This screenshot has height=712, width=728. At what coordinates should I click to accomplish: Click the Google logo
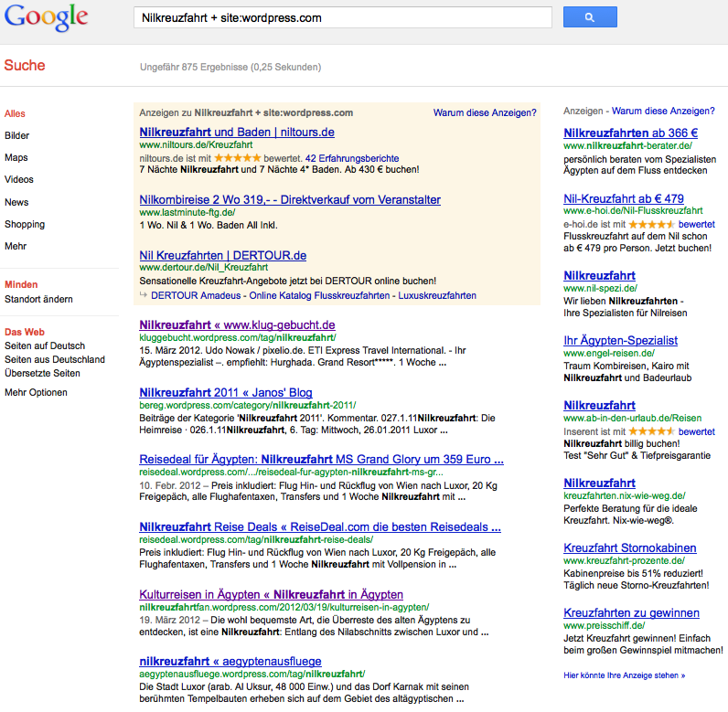pyautogui.click(x=46, y=17)
